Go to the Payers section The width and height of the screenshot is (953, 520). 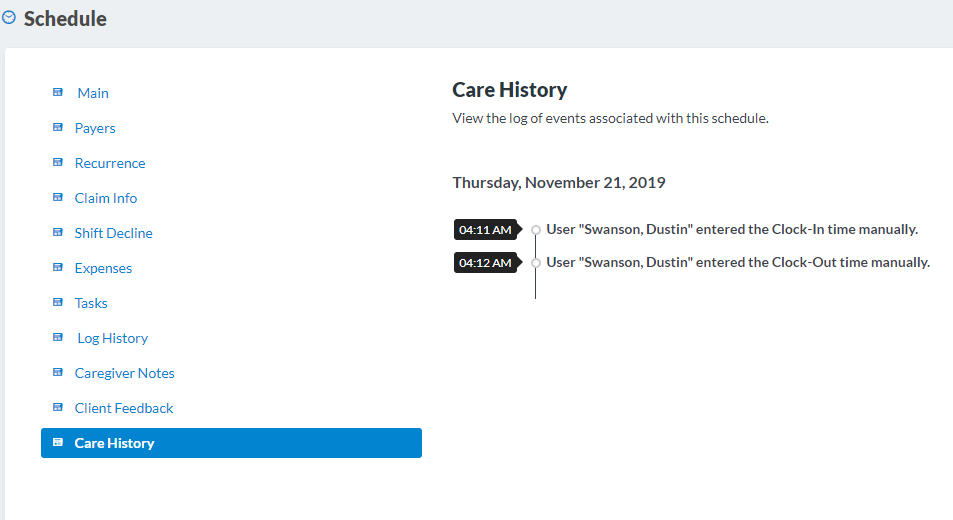95,128
